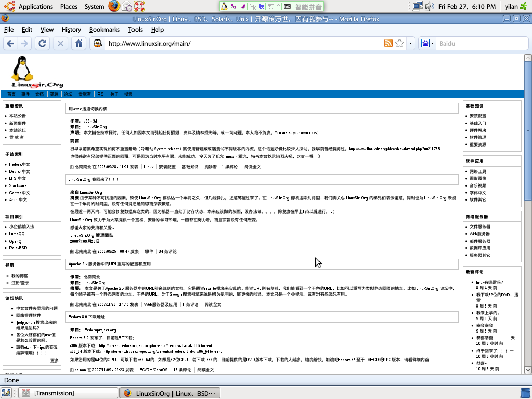Open the volume control speaker icon
Viewport: 532px width, 399px height.
click(x=430, y=6)
